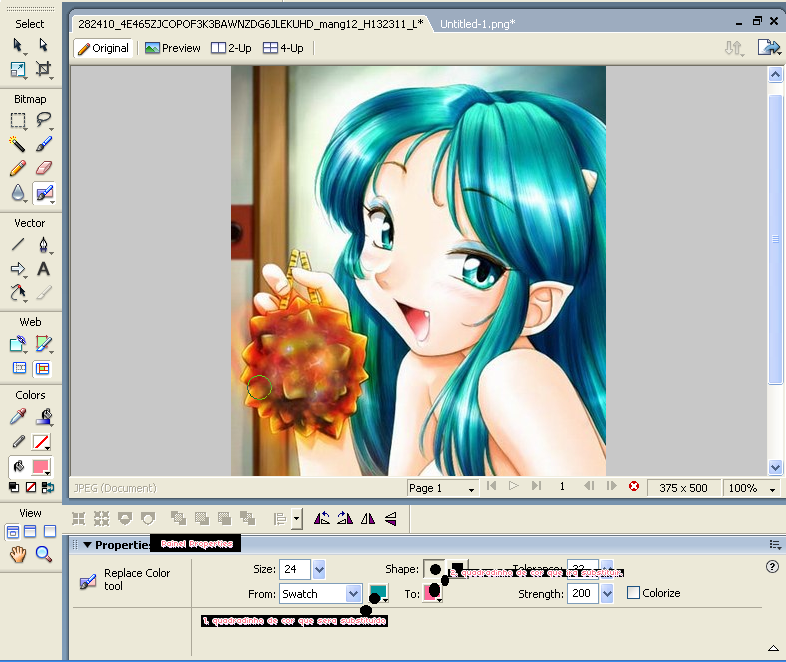
Task: Show slices and hotspots
Action: [43, 368]
